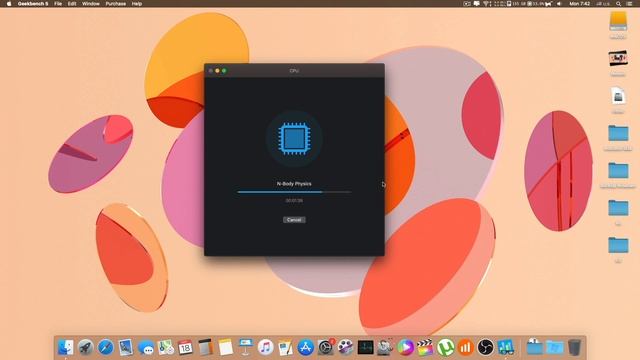Open the Geekbench 5 application menu

[33, 4]
